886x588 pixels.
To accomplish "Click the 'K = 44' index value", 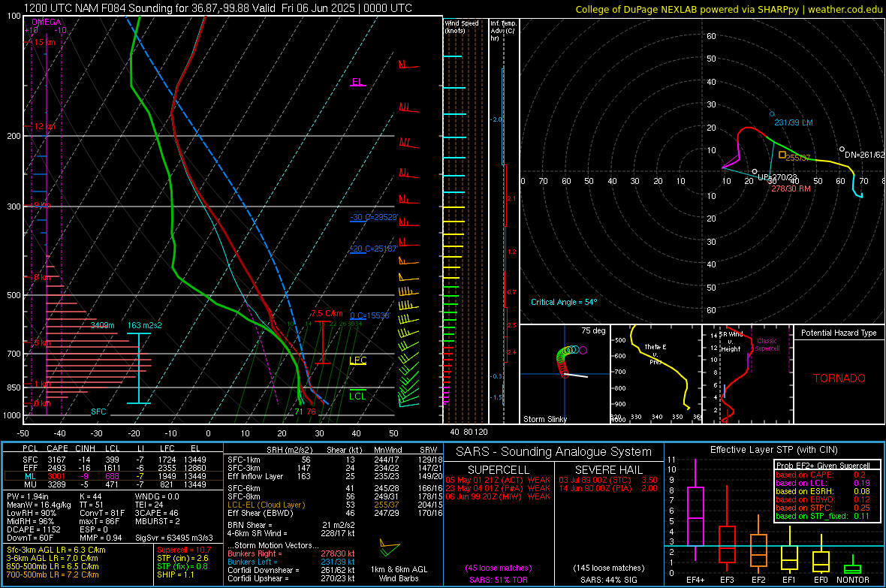I will [90, 496].
